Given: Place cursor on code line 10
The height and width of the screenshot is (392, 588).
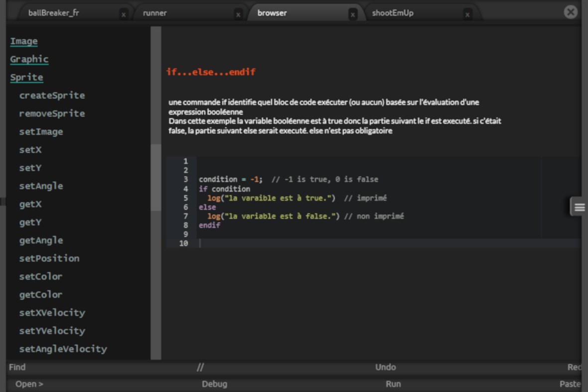Looking at the screenshot, I should tap(389, 243).
